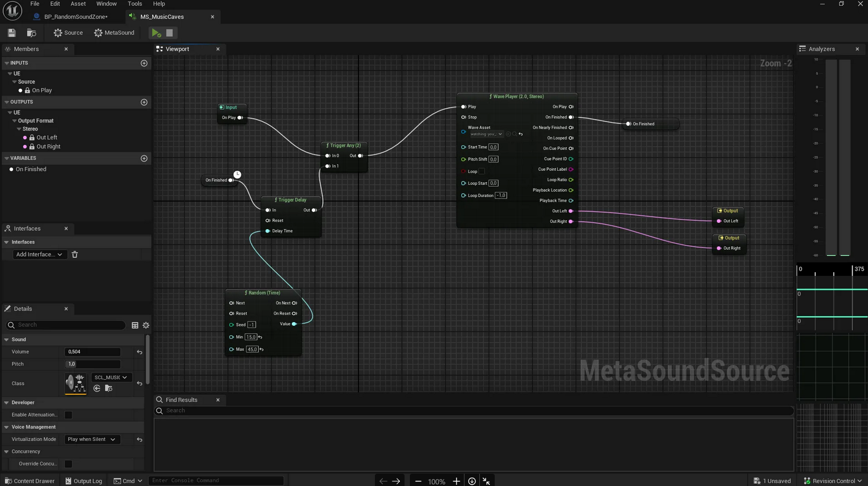Screen dimensions: 868x486
Task: Open the SCL_MUSIC sound class dropdown
Action: [111, 378]
